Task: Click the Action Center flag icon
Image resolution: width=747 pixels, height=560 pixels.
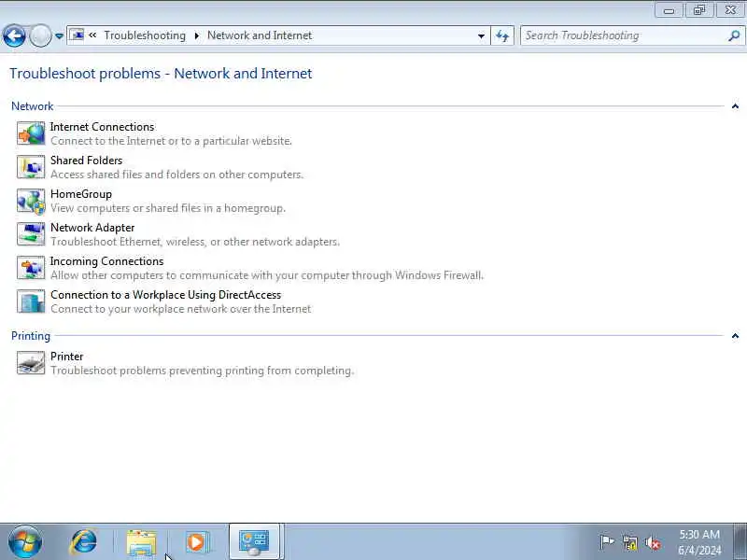Action: click(606, 542)
